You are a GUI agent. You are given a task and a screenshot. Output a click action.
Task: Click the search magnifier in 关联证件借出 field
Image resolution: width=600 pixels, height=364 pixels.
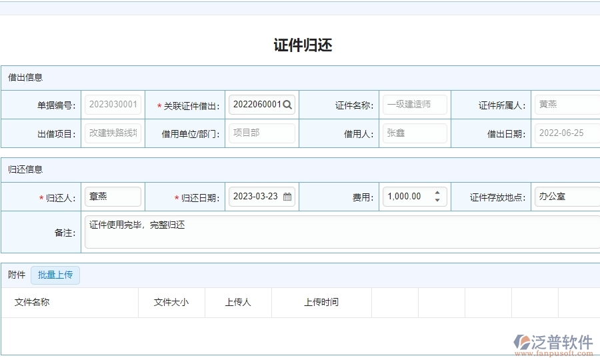tap(287, 105)
